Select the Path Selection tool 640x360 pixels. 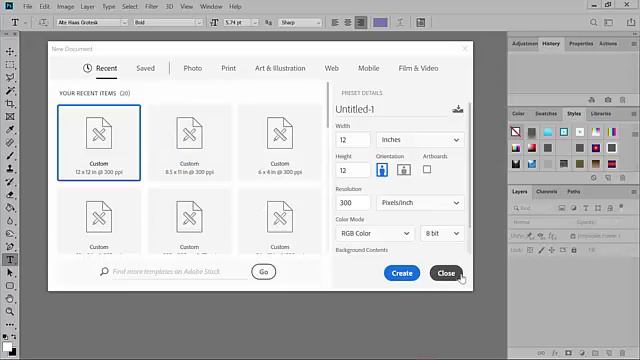pyautogui.click(x=10, y=273)
